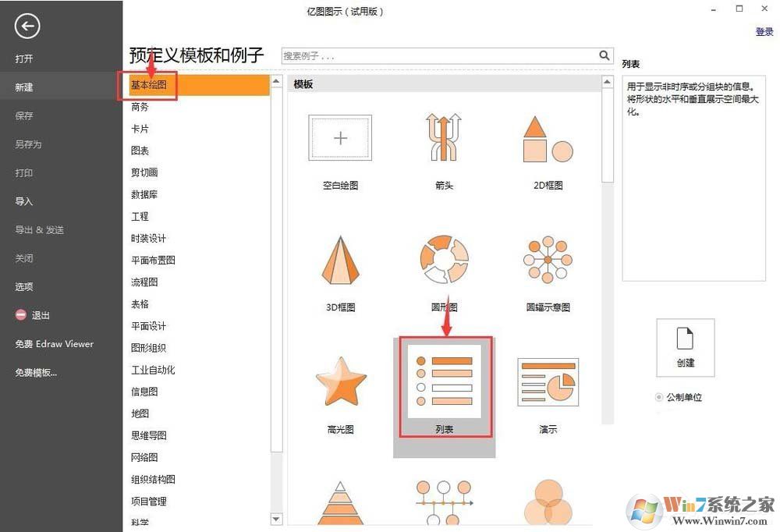Switch to the 网络图 network category
This screenshot has height=532, width=780.
point(147,457)
